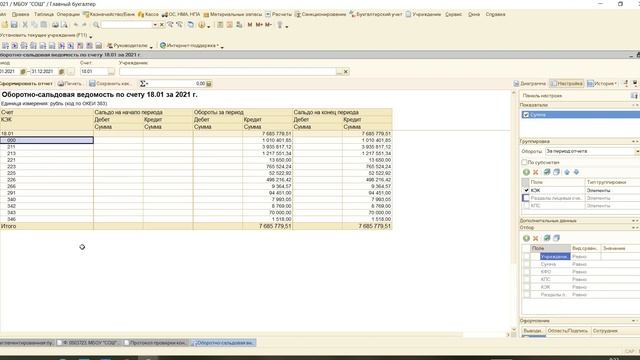The image size is (640, 360).
Task: Click Сформировать отчет button
Action: click(x=26, y=84)
